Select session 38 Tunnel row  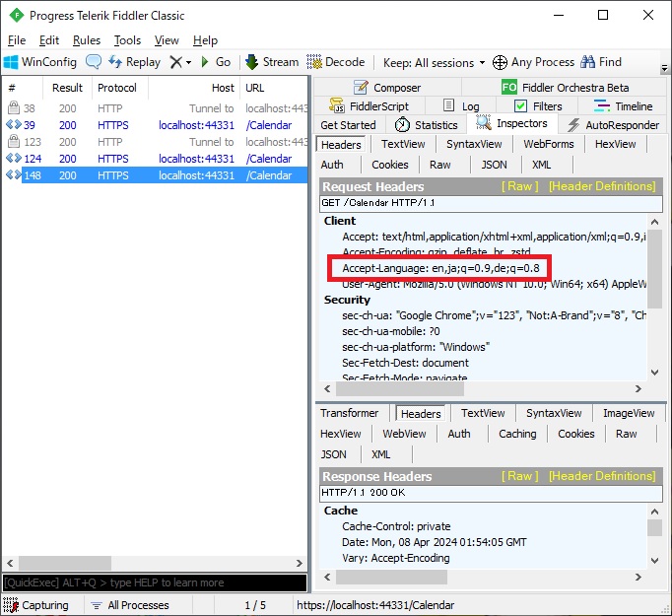(155, 108)
